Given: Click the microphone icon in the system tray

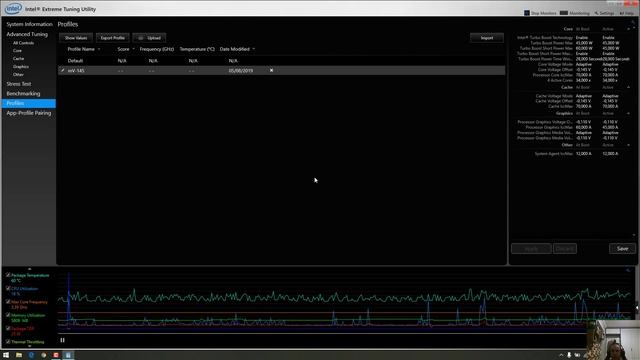Looking at the screenshot, I should click(x=569, y=355).
